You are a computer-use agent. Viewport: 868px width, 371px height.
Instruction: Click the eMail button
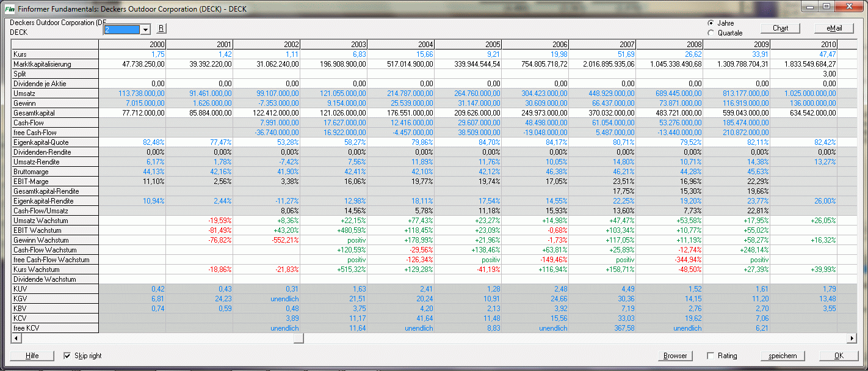(x=834, y=28)
